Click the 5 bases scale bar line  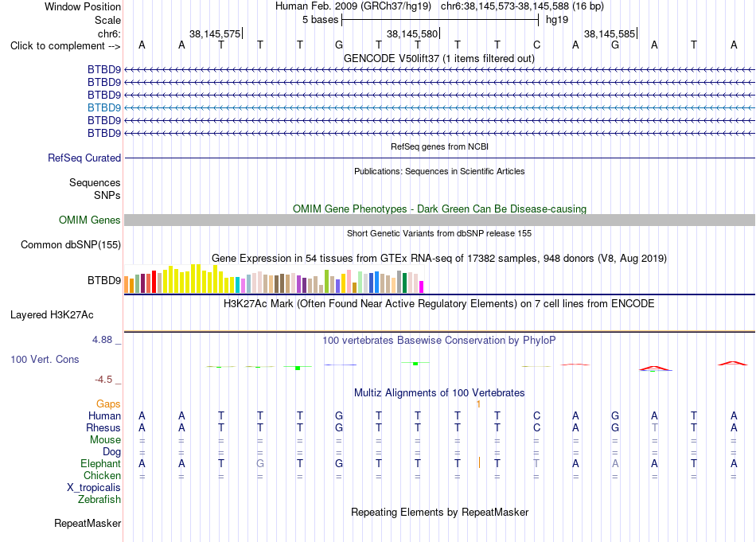pos(440,20)
